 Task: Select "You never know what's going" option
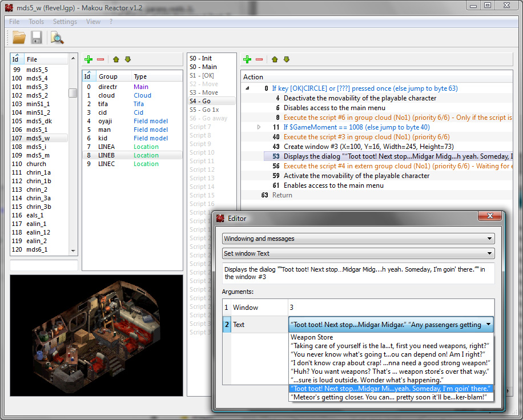click(x=391, y=354)
